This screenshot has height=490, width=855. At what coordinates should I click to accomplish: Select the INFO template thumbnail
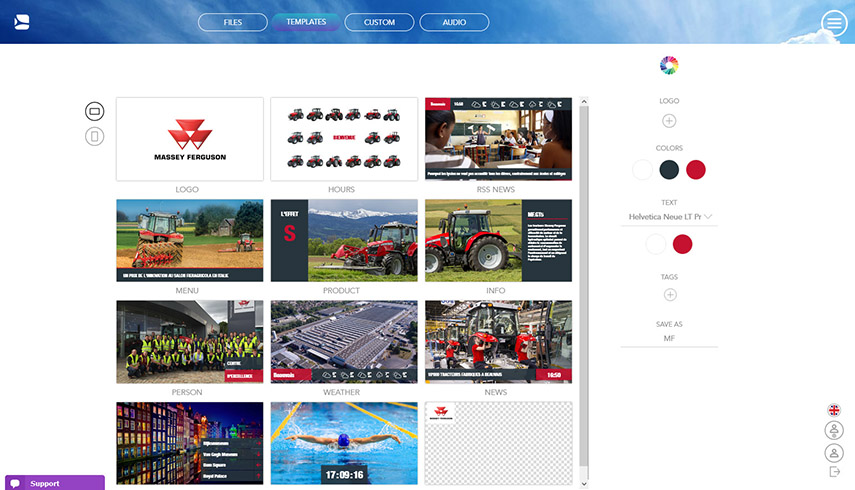[498, 240]
